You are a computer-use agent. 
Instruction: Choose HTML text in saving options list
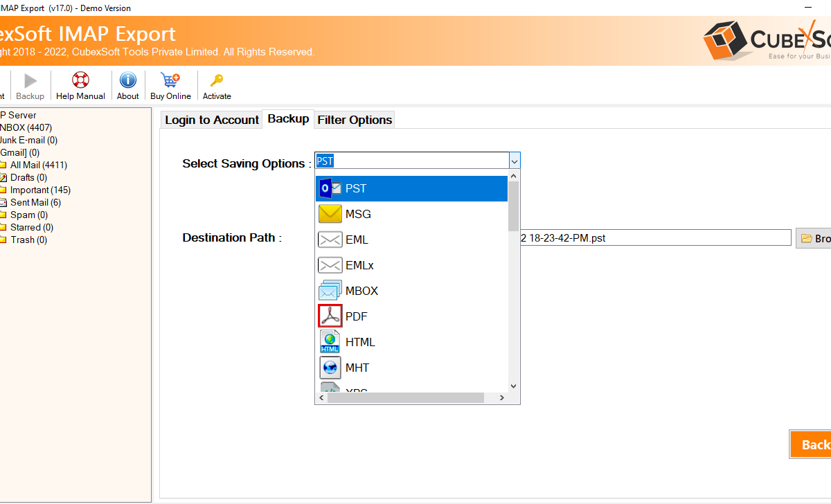point(360,342)
